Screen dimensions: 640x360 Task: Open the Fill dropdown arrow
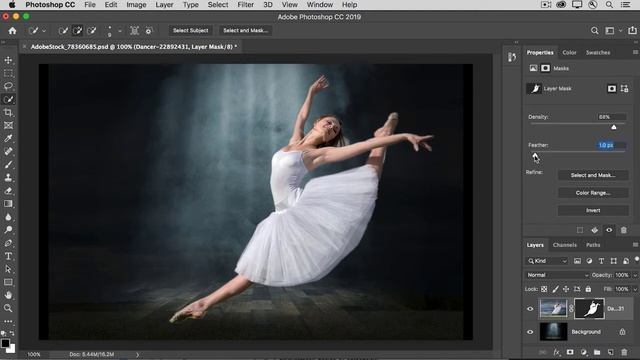click(x=635, y=289)
